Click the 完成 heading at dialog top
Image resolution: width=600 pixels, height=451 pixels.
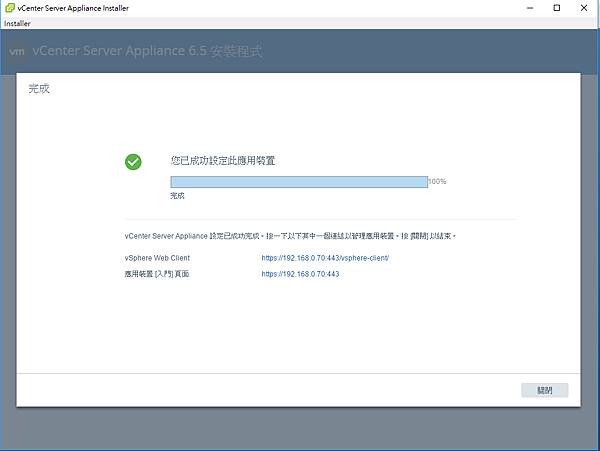coord(39,89)
